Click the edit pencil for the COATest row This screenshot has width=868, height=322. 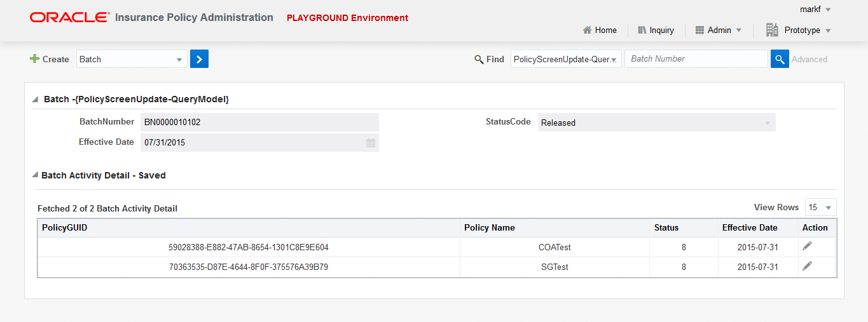tap(807, 246)
